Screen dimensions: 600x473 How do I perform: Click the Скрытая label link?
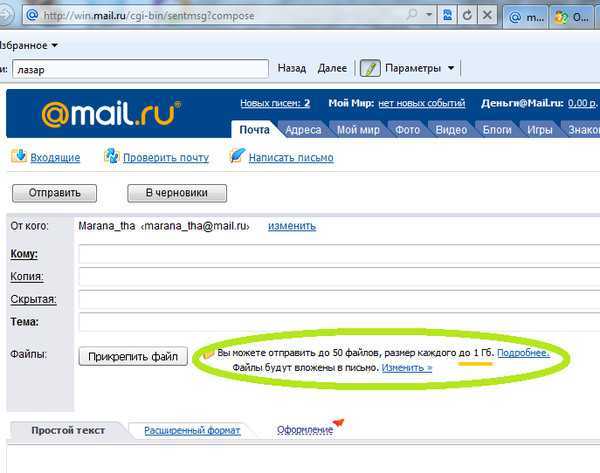(x=33, y=299)
